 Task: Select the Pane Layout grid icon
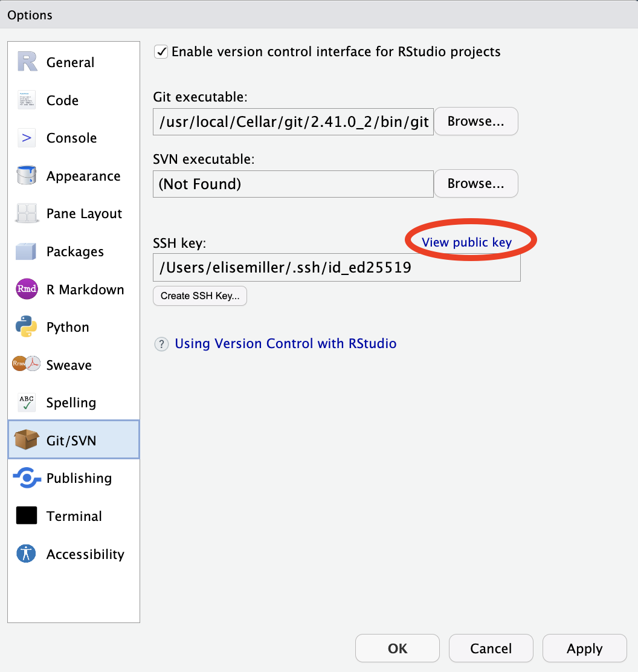[27, 214]
